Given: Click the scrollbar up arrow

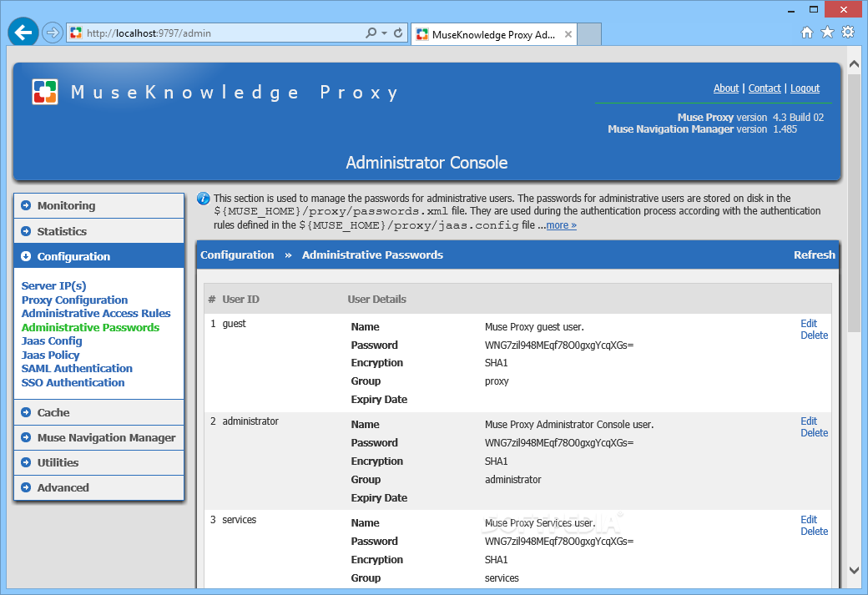Looking at the screenshot, I should click(x=854, y=63).
